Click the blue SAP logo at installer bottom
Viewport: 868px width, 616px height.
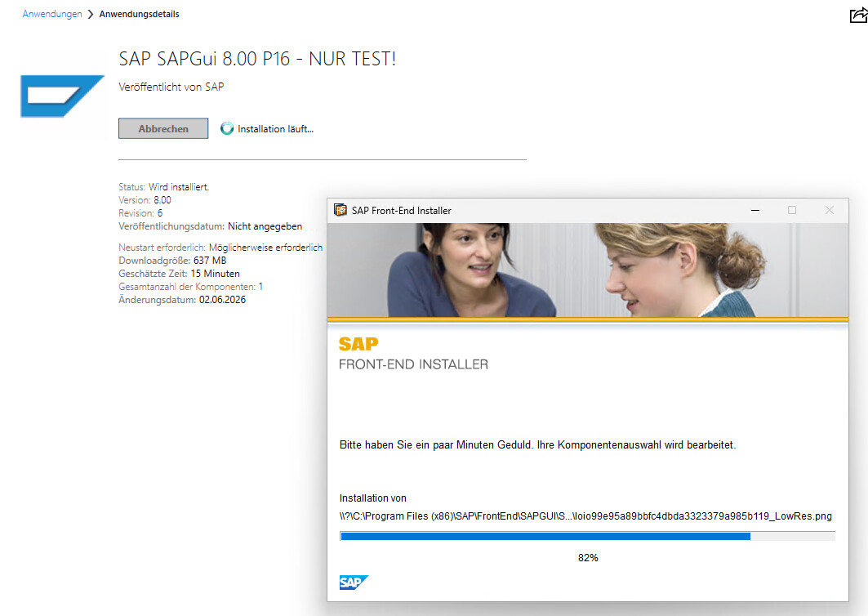pos(354,583)
